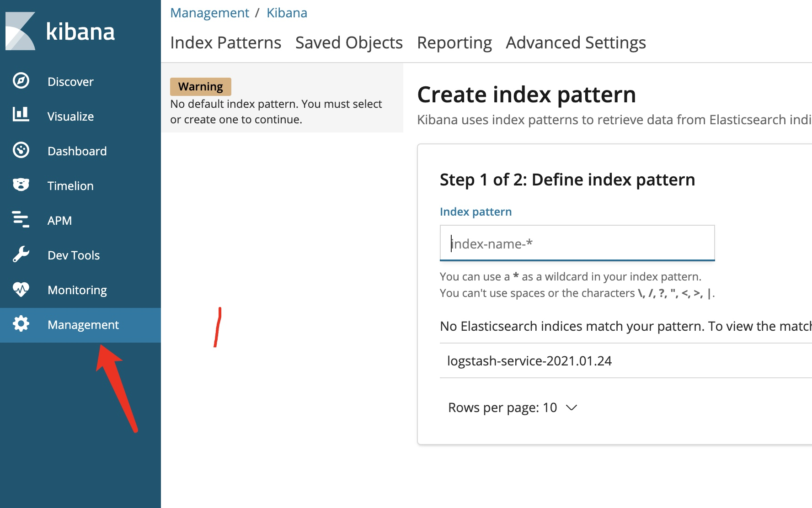Select the Dev Tools sidebar label
812x508 pixels.
pyautogui.click(x=74, y=255)
